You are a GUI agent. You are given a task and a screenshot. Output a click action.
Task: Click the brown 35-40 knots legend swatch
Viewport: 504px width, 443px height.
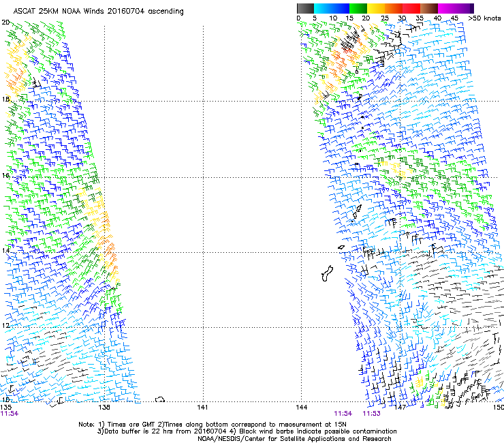tap(429, 8)
